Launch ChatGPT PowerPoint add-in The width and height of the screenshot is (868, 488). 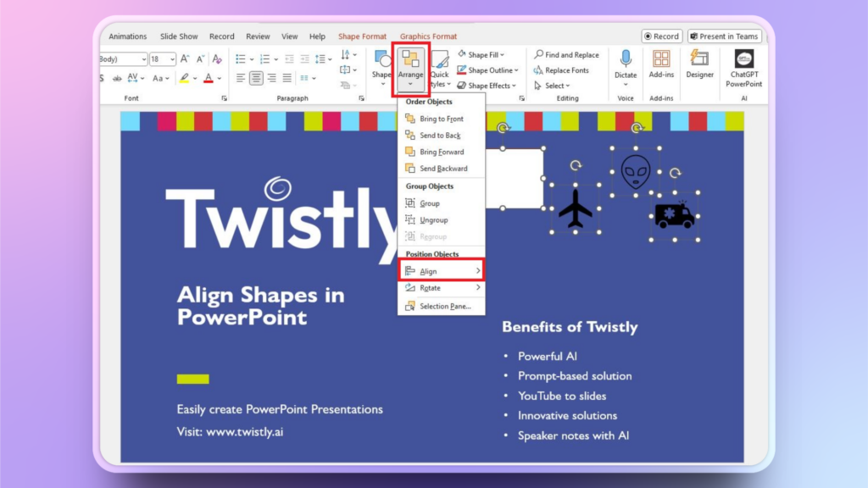coord(743,69)
